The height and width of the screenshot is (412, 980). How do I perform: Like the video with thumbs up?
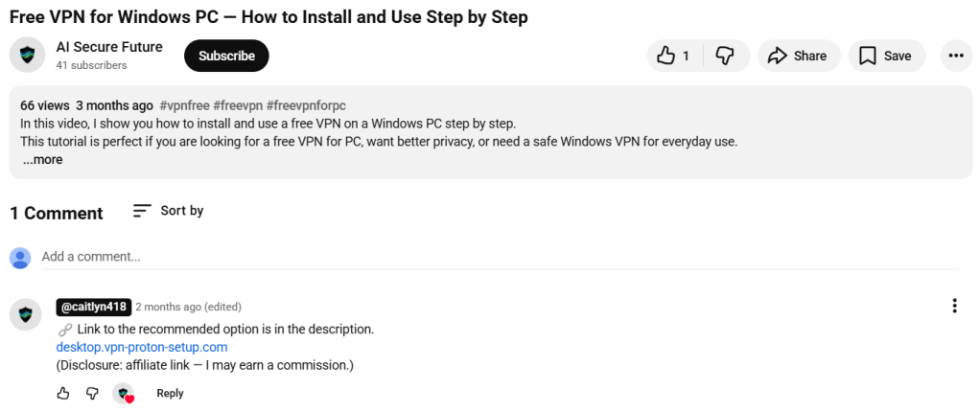(674, 56)
